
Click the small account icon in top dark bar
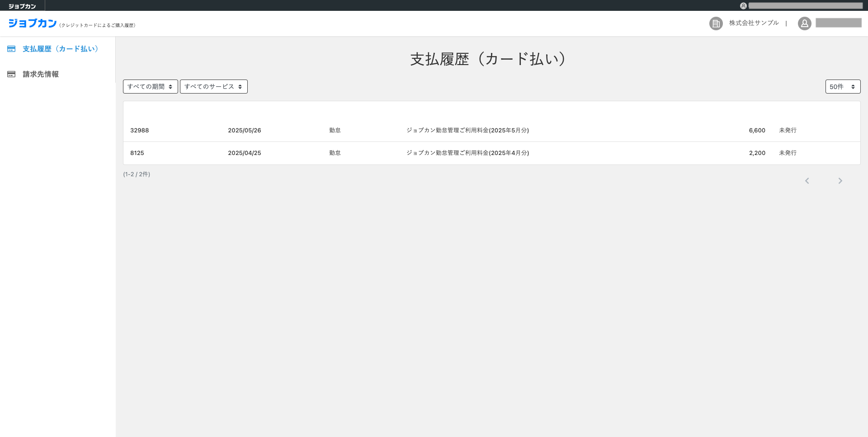click(743, 6)
